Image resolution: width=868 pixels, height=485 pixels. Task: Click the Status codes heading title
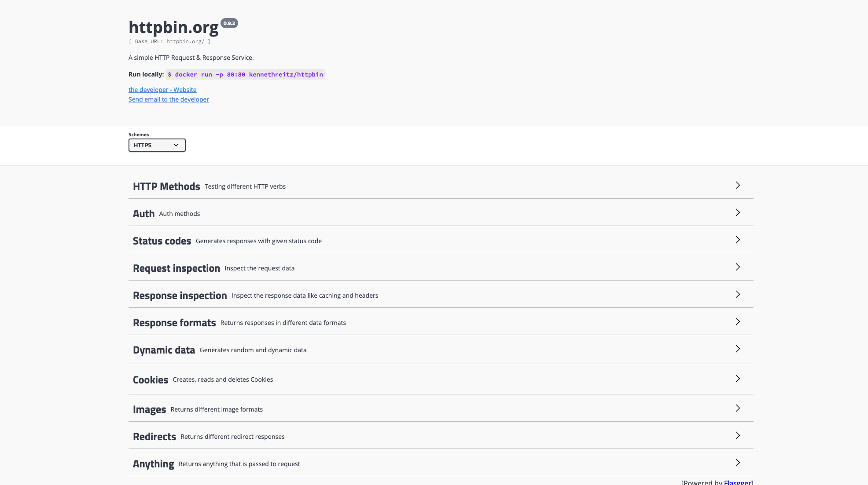[x=162, y=241]
